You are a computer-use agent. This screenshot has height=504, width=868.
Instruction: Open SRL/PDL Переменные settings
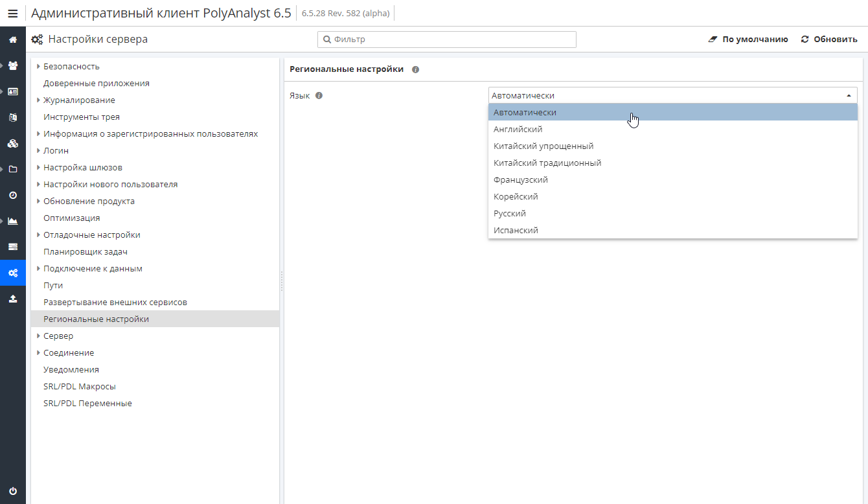pyautogui.click(x=87, y=403)
